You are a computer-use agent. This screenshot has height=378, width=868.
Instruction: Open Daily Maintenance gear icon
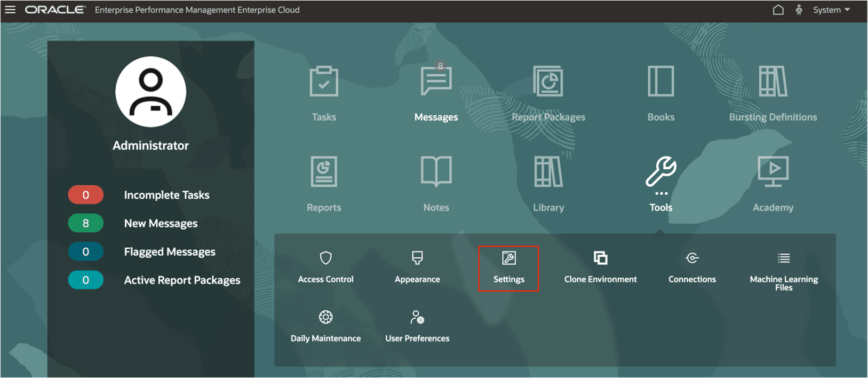325,317
